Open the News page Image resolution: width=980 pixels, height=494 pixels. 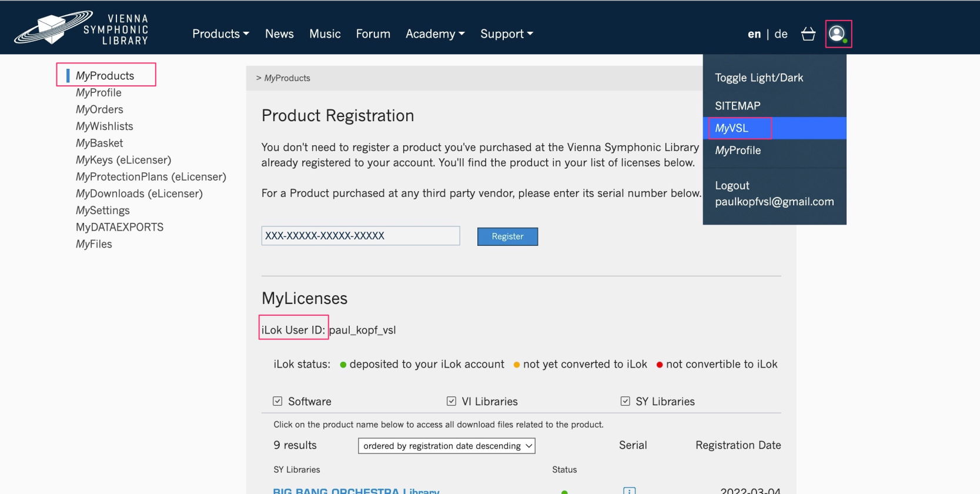(x=279, y=34)
